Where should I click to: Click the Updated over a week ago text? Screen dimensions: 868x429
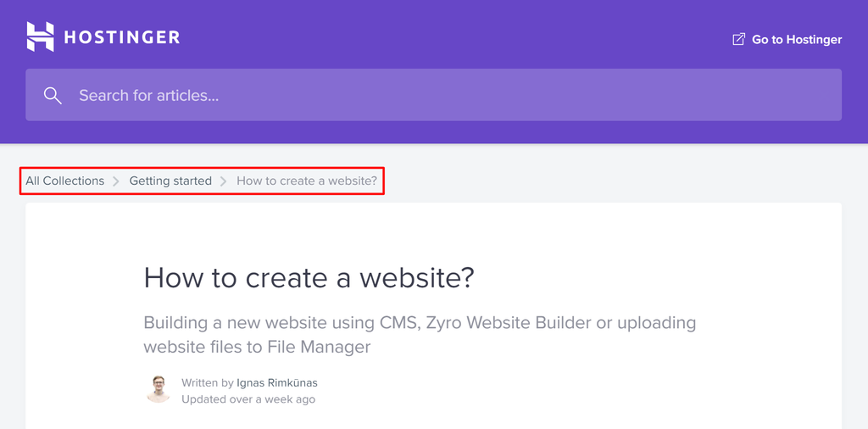coord(248,398)
